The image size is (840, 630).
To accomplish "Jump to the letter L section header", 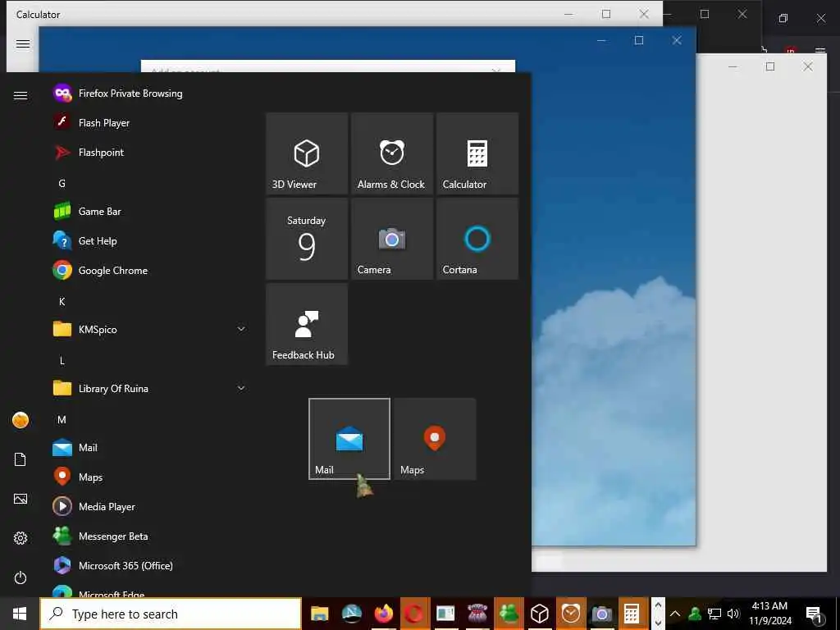I will pyautogui.click(x=62, y=361).
